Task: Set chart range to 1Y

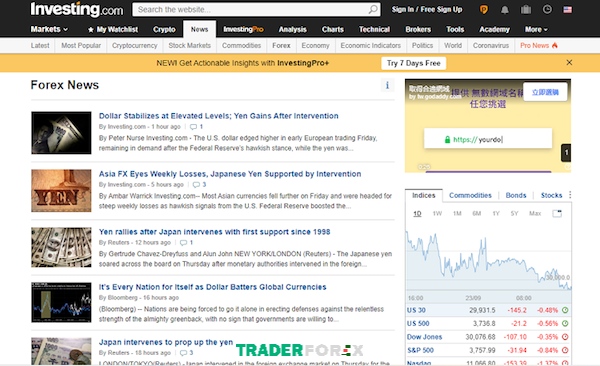Action: point(496,213)
